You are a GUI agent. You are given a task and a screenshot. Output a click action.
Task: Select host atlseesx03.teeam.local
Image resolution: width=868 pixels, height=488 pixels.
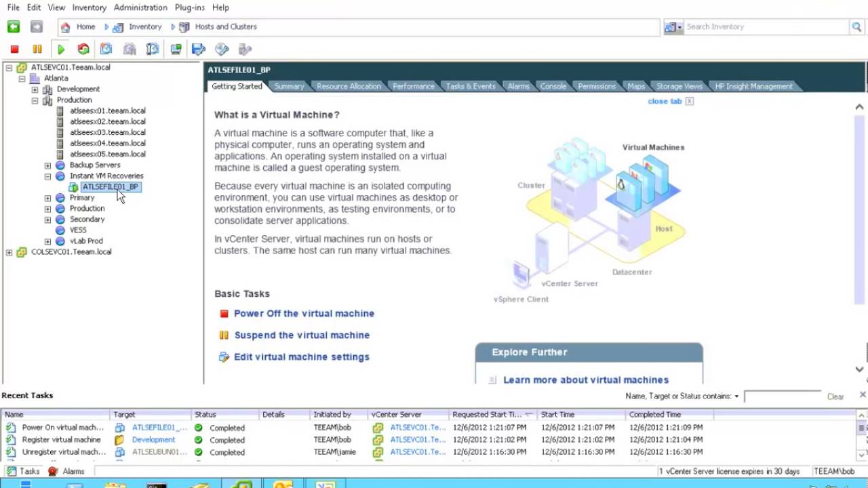point(107,133)
